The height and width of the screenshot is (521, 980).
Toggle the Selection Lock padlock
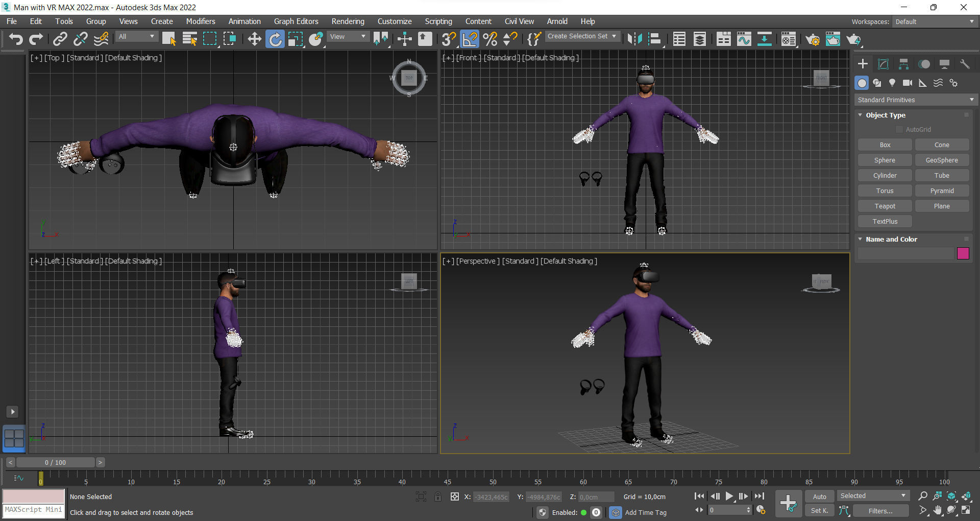click(437, 496)
